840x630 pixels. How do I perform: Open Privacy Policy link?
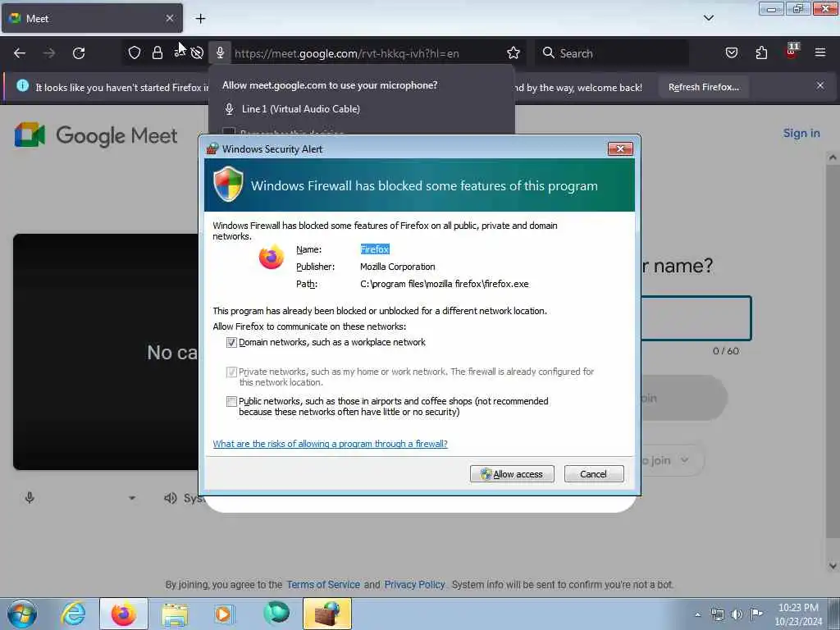click(x=414, y=584)
